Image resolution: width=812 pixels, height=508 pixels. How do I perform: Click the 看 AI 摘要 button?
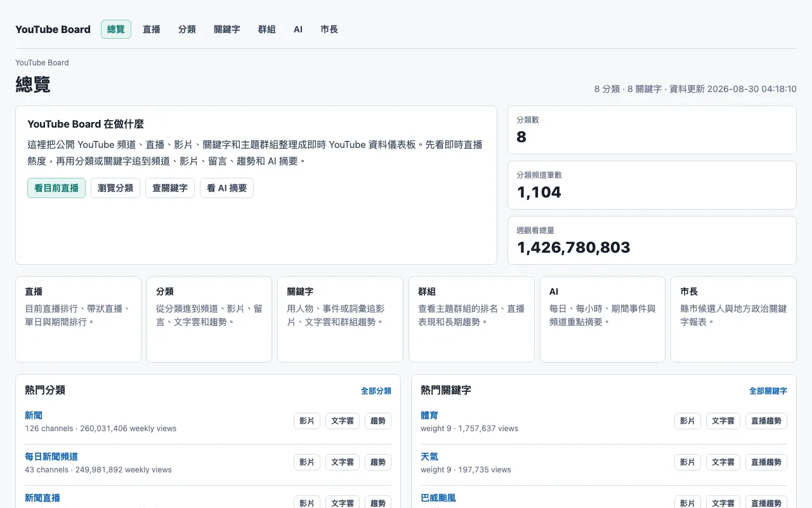[x=227, y=188]
